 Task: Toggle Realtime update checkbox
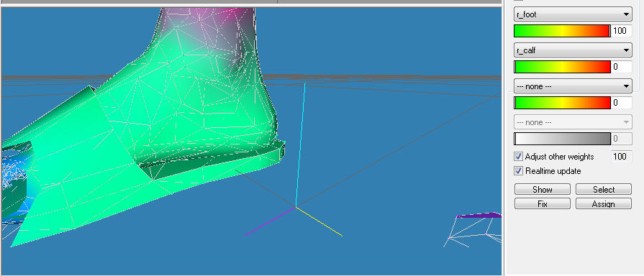[518, 171]
